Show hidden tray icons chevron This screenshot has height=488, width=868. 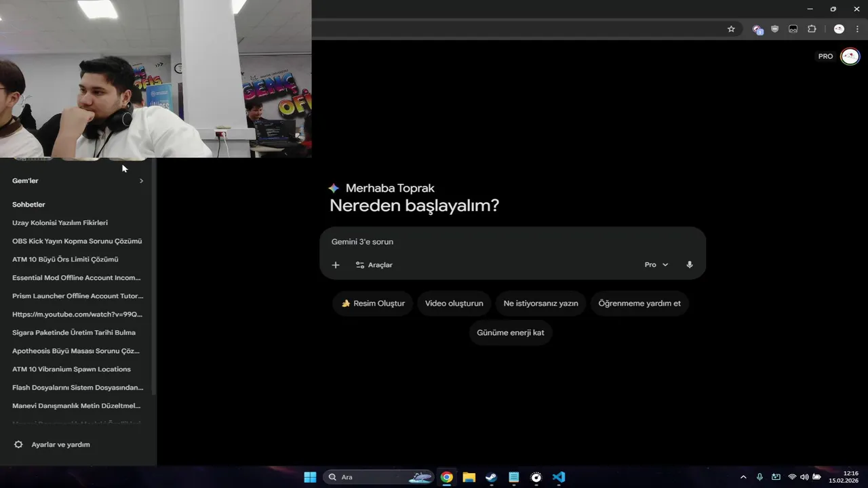coord(743,477)
